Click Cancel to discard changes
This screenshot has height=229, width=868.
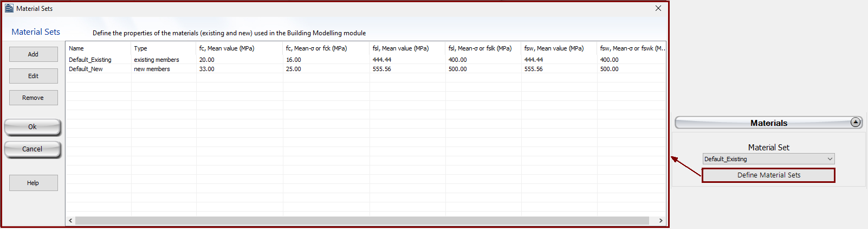point(33,149)
